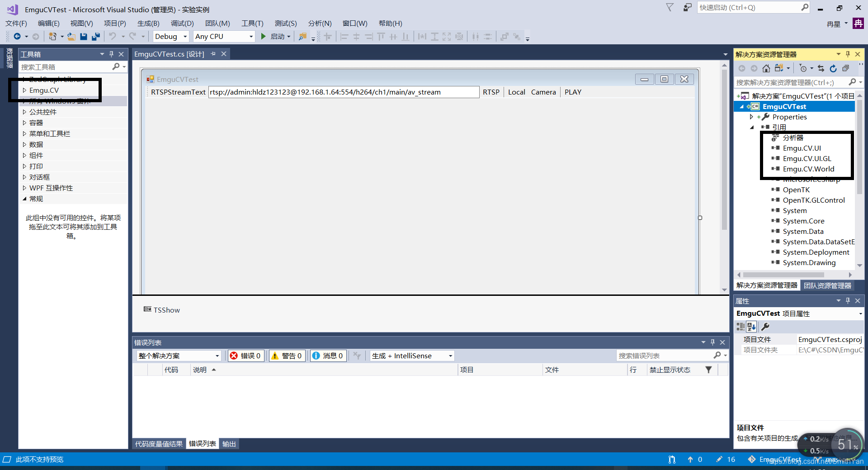This screenshot has height=470, width=868.
Task: Click the Navigate Backward arrow in main toolbar
Action: point(17,37)
